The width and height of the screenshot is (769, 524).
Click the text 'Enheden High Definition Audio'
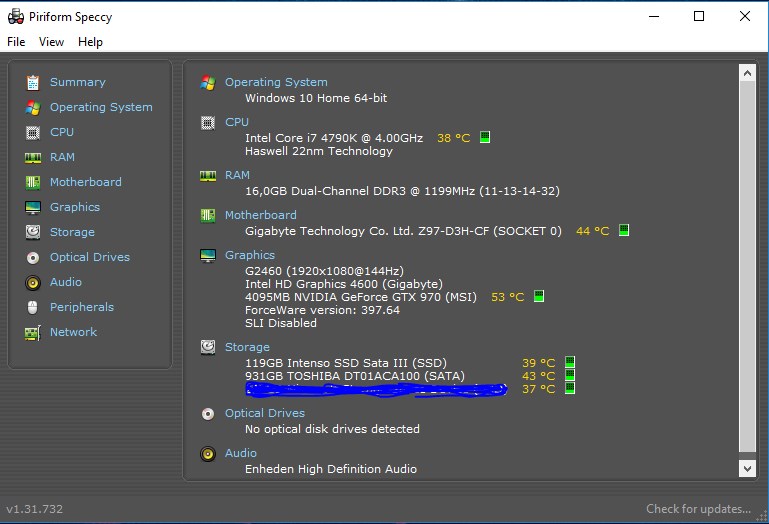[x=331, y=469]
